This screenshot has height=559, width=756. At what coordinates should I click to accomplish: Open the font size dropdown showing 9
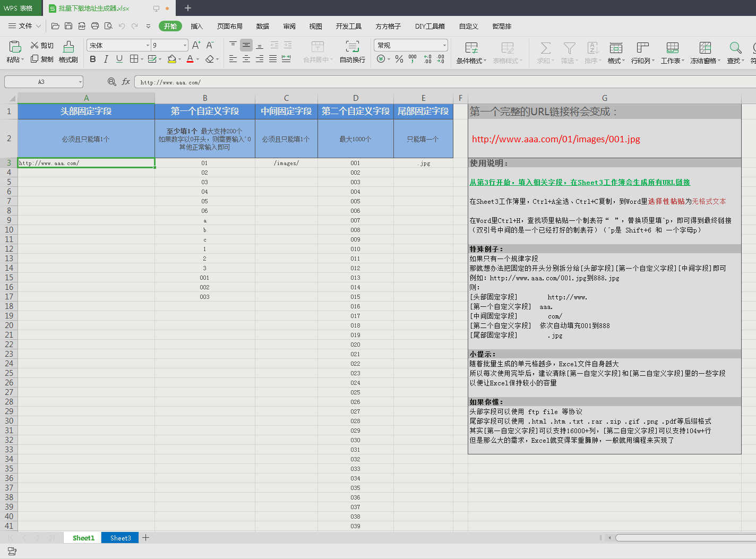tap(185, 46)
